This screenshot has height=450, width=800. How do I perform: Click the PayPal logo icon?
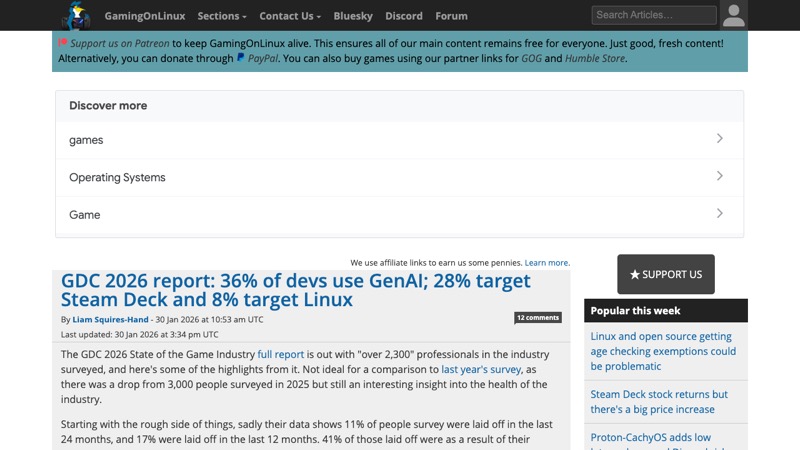[x=240, y=58]
